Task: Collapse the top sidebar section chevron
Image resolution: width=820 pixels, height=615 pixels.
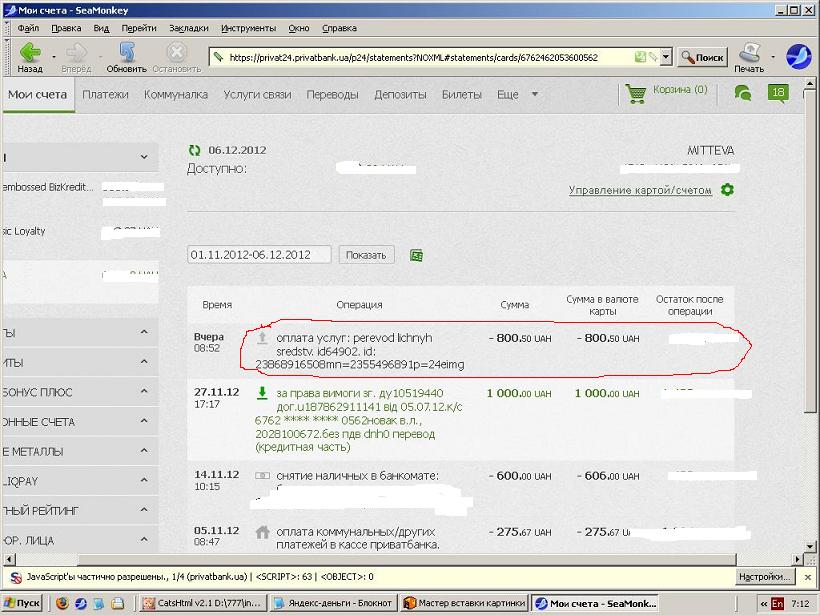Action: click(144, 157)
